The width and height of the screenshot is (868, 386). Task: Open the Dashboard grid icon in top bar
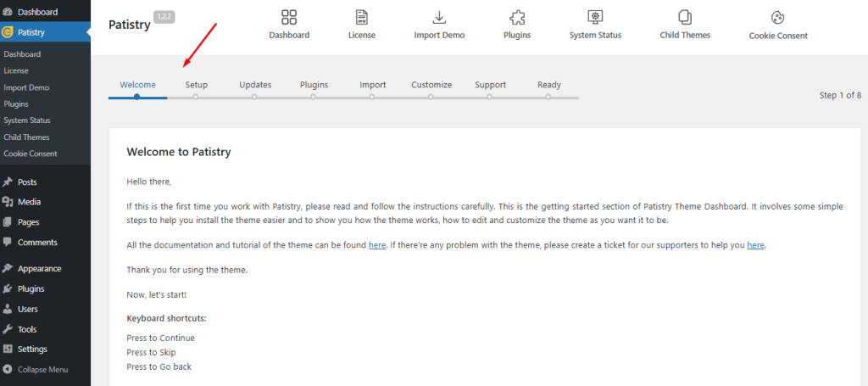point(289,17)
